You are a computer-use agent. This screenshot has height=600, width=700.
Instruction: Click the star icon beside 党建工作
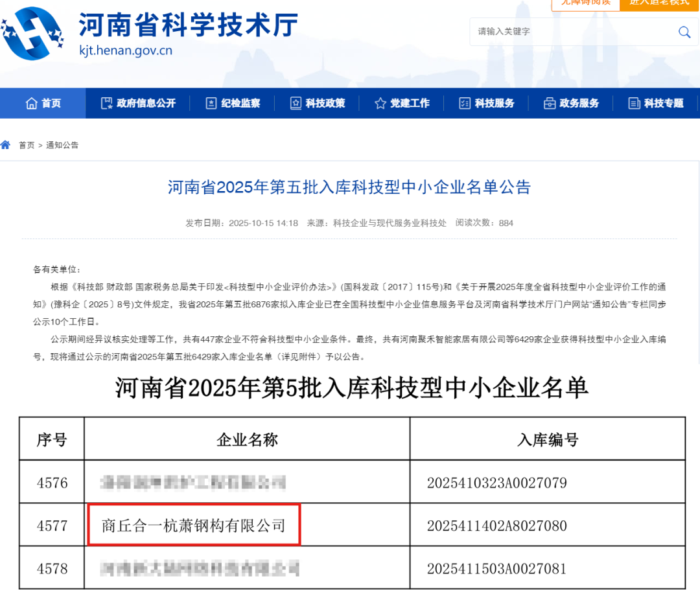click(380, 103)
